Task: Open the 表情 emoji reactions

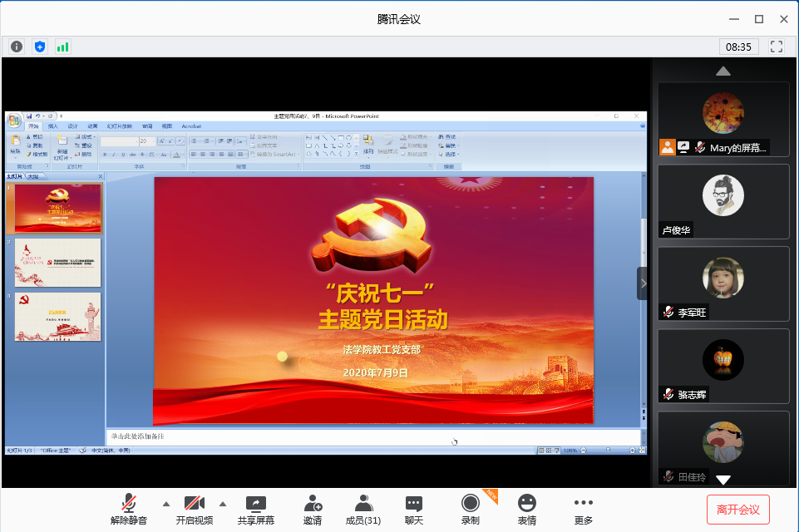Action: click(x=527, y=510)
